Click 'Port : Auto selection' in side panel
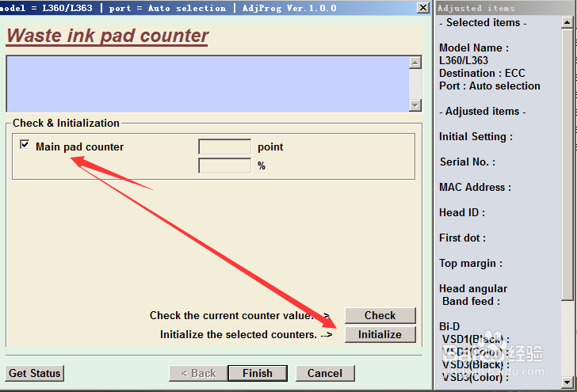This screenshot has width=577, height=392. pyautogui.click(x=490, y=86)
